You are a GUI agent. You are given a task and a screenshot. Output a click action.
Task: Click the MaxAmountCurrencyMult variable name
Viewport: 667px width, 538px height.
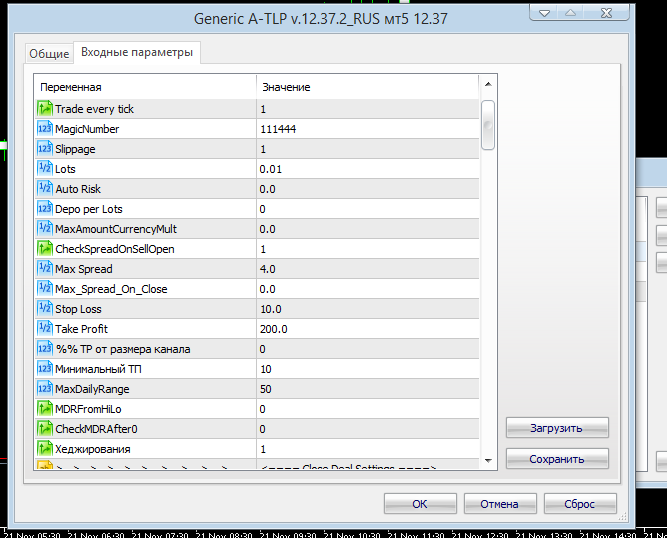[x=116, y=229]
